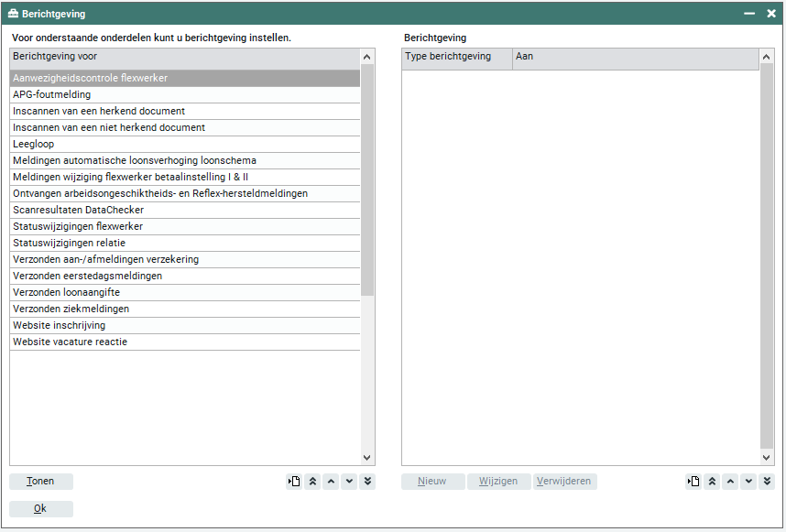Click the export icon below the left list

tap(294, 482)
